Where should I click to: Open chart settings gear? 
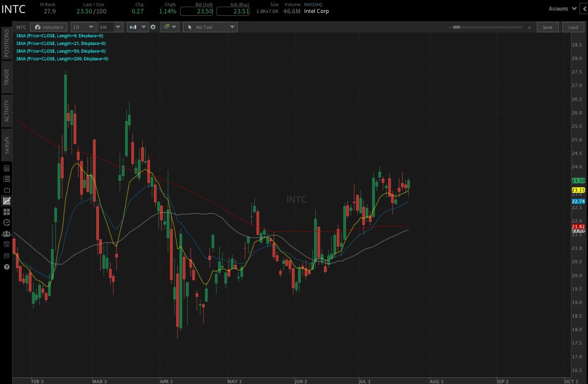coord(153,27)
